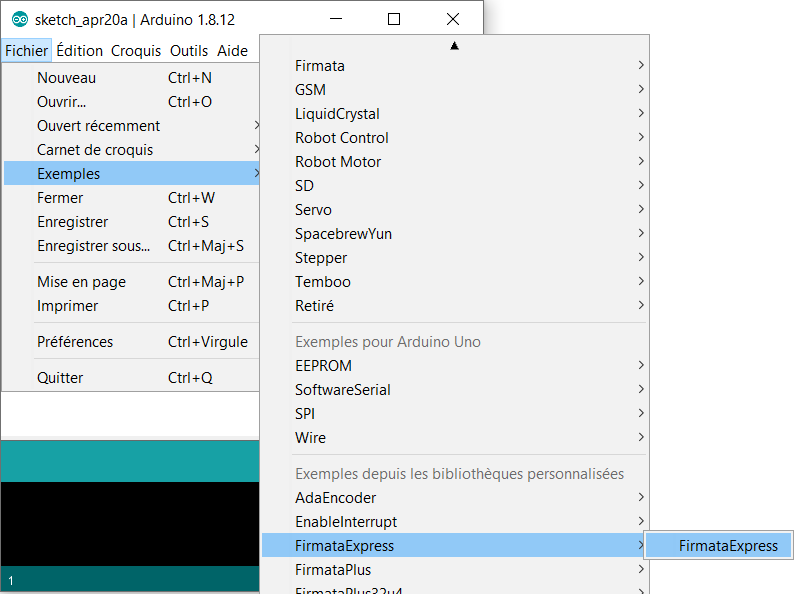
Task: Expand the Servo examples submenu
Action: coord(313,210)
